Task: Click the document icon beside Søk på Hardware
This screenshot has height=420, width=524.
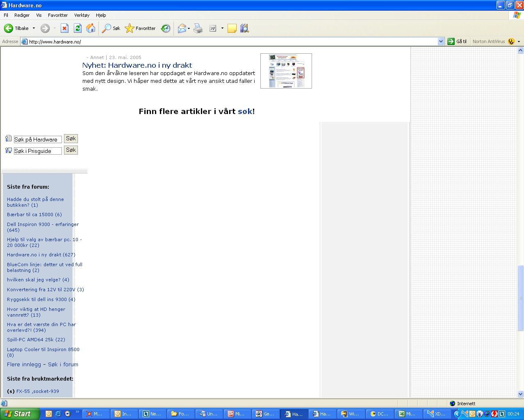Action: point(8,138)
